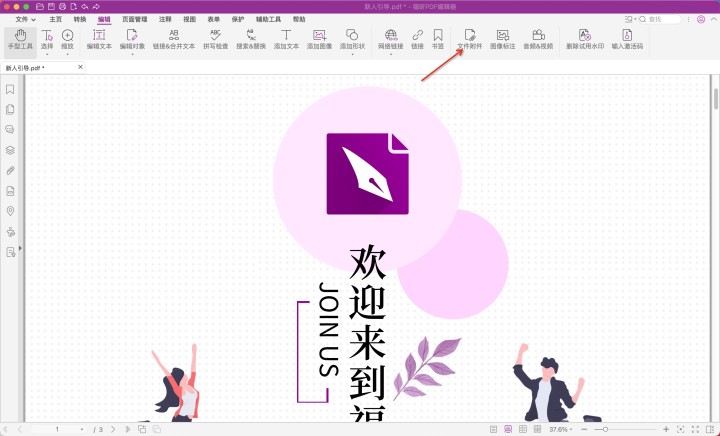Image resolution: width=720 pixels, height=436 pixels.
Task: Click the 添加图像 add image icon
Action: 319,39
